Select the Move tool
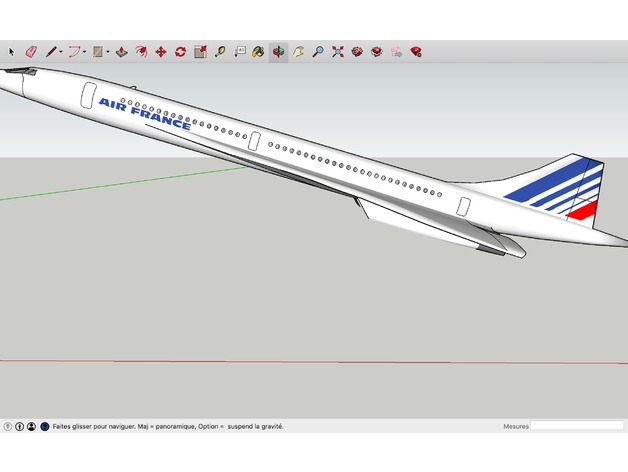 [161, 52]
